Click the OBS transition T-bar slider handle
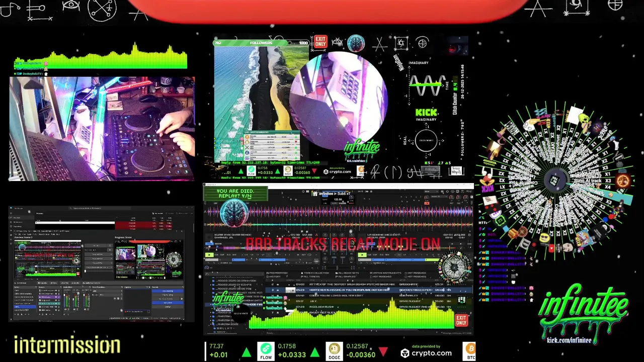This screenshot has height=362, width=644. tap(85, 271)
